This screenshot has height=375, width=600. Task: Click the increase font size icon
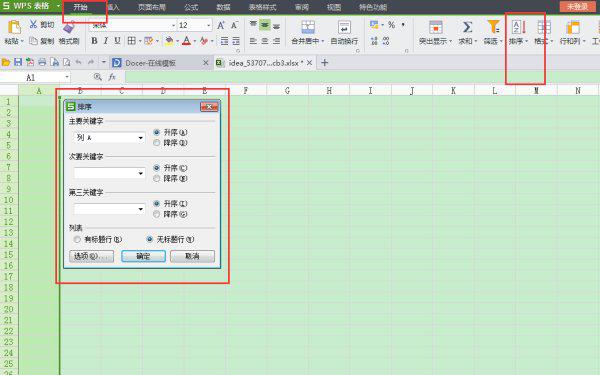221,25
